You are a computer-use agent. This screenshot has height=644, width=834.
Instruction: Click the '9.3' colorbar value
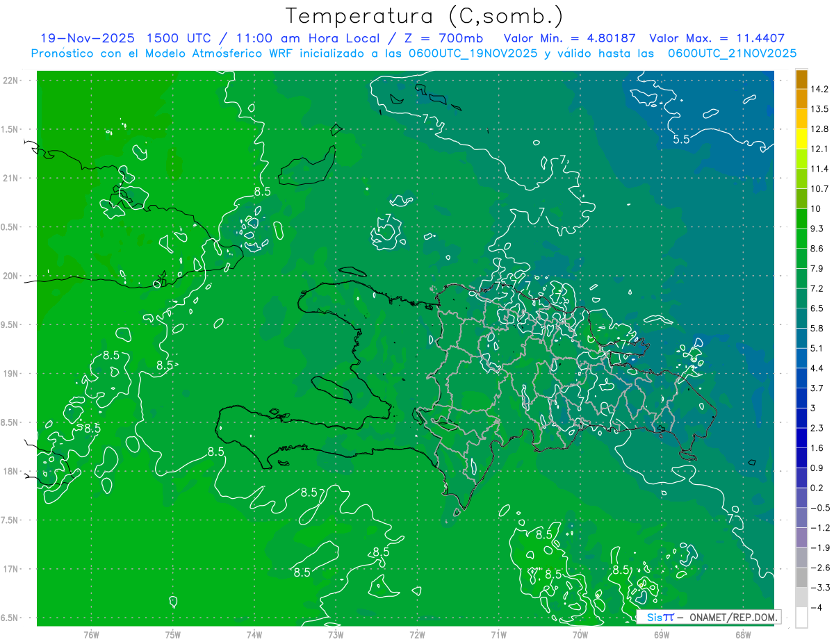click(x=817, y=229)
